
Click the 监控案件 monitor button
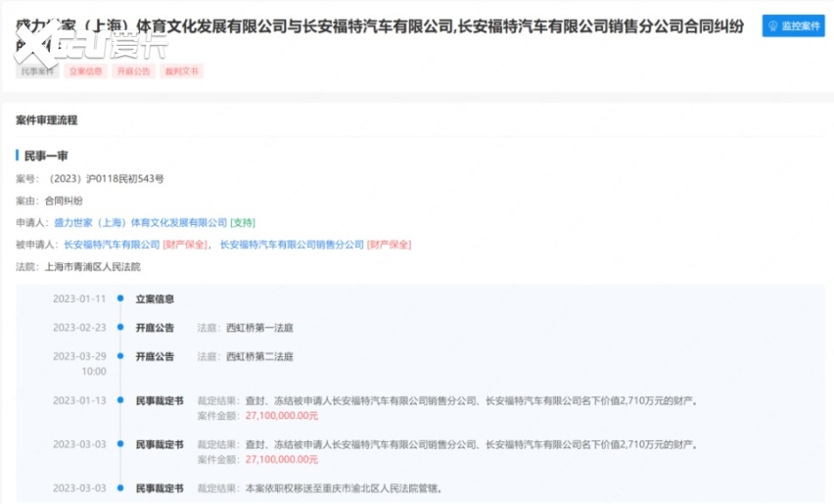pos(793,25)
